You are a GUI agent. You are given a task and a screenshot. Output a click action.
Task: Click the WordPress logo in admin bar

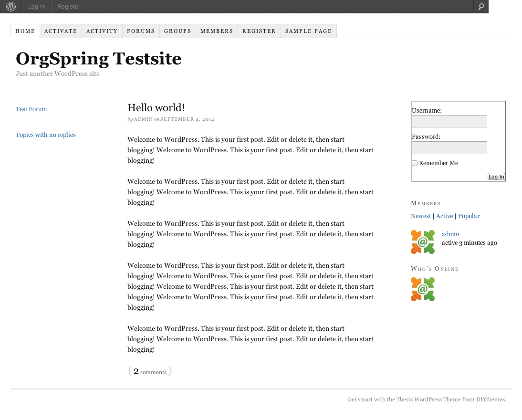tap(11, 7)
